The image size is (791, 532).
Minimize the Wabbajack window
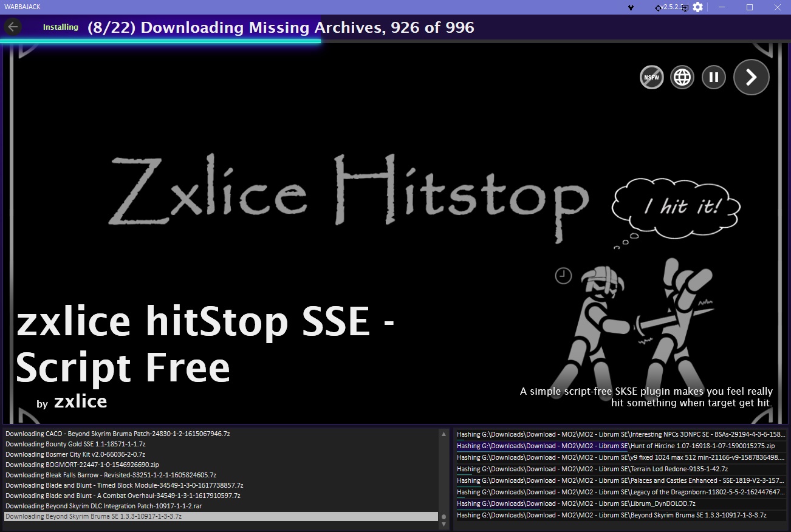(x=721, y=7)
